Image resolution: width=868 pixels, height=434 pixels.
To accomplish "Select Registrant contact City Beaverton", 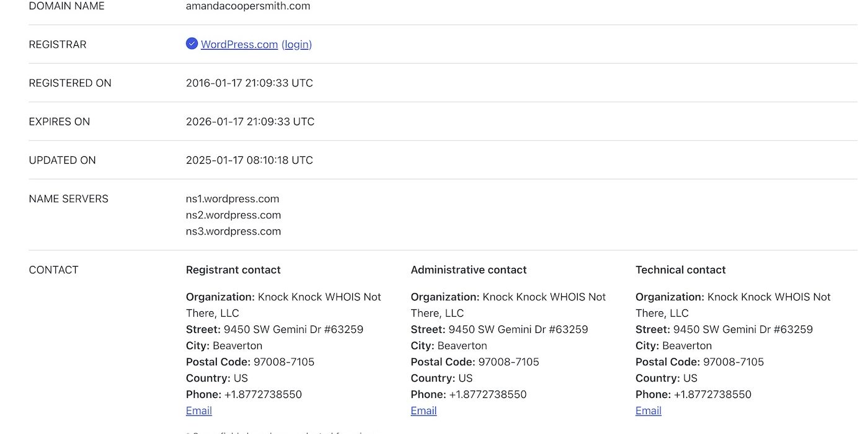I will pos(224,345).
